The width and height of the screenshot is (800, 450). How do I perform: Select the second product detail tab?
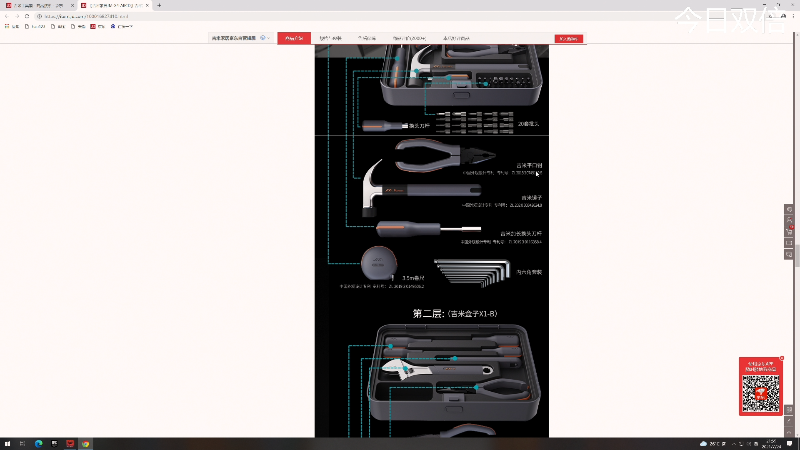pos(331,38)
